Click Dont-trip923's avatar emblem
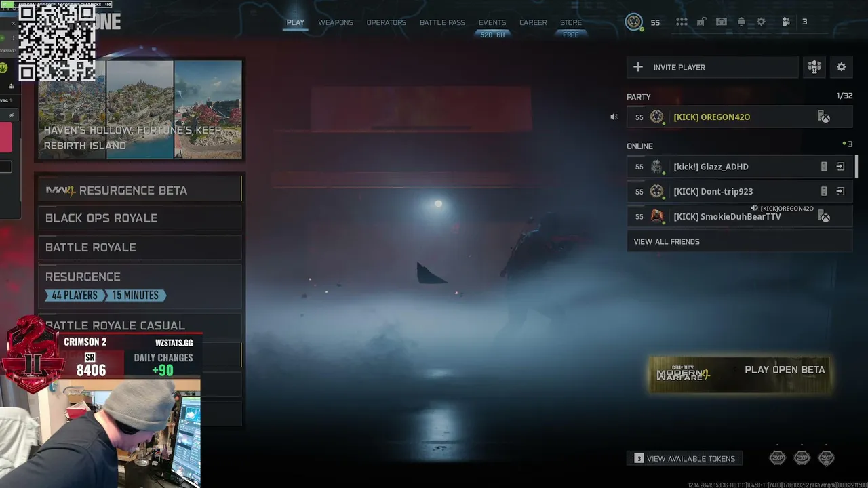This screenshot has width=868, height=488. click(656, 192)
